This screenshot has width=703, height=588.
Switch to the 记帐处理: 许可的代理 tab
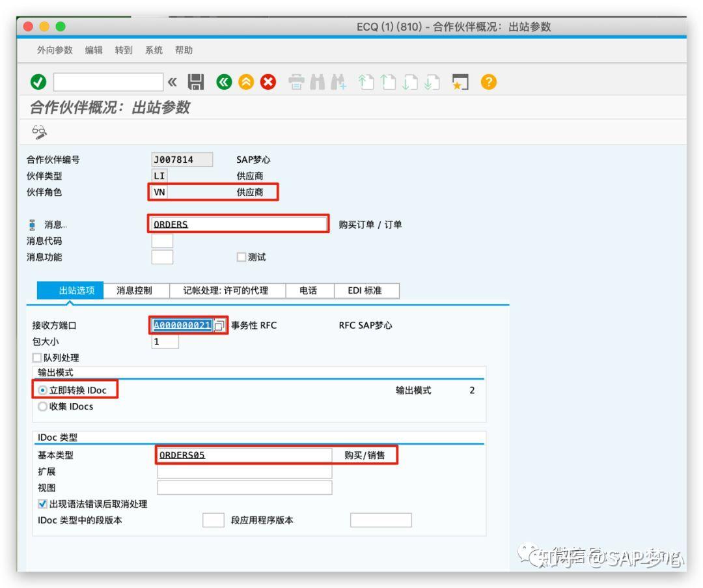(x=227, y=290)
